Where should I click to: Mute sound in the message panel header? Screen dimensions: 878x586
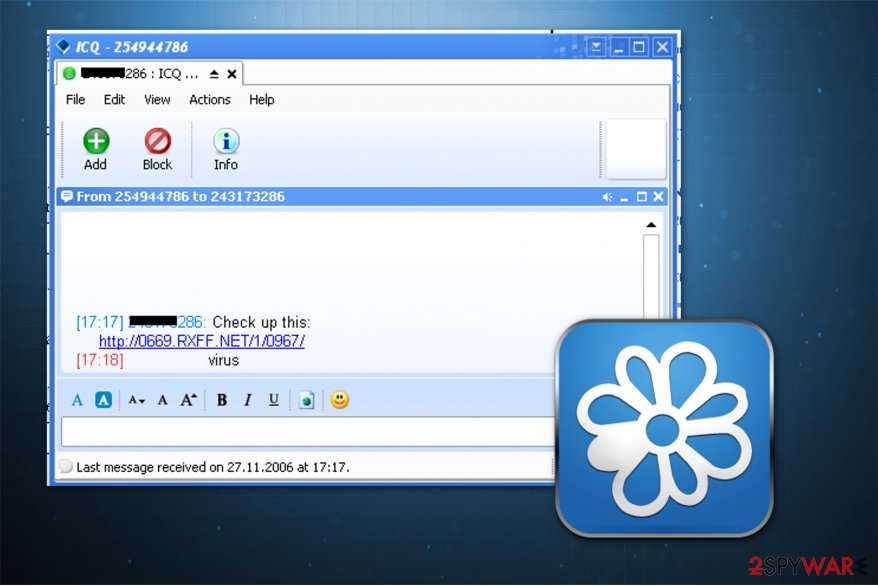point(607,197)
